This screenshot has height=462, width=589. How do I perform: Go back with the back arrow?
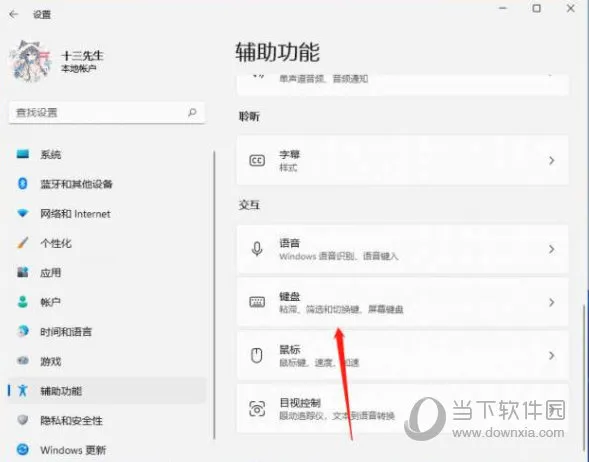[13, 15]
